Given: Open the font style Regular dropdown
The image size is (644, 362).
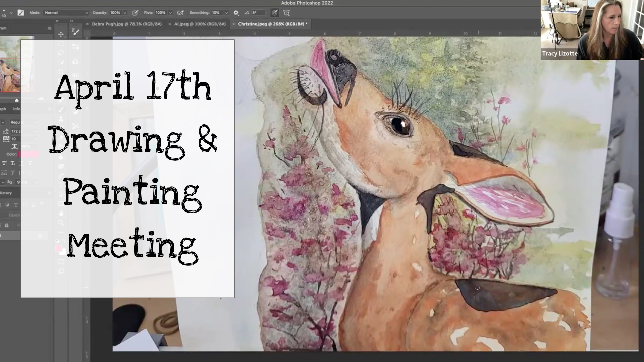Looking at the screenshot, I should point(23,122).
